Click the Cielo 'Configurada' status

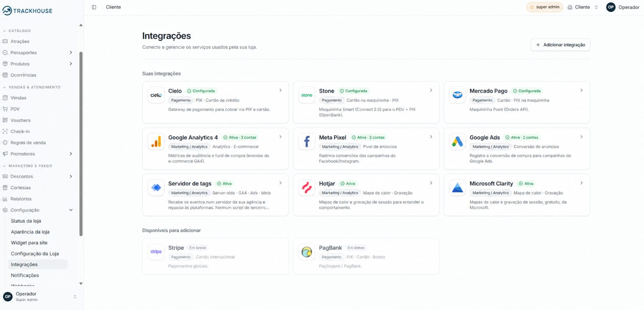(x=201, y=91)
